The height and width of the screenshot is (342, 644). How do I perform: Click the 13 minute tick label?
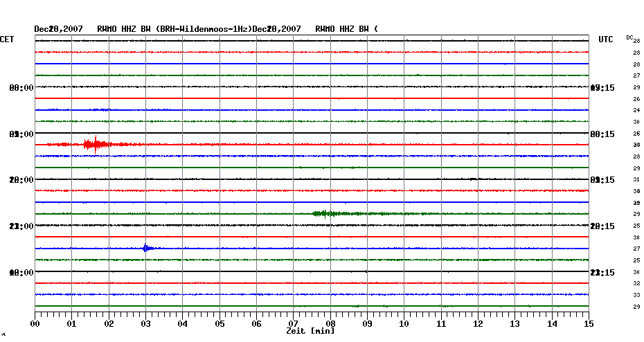click(x=515, y=323)
